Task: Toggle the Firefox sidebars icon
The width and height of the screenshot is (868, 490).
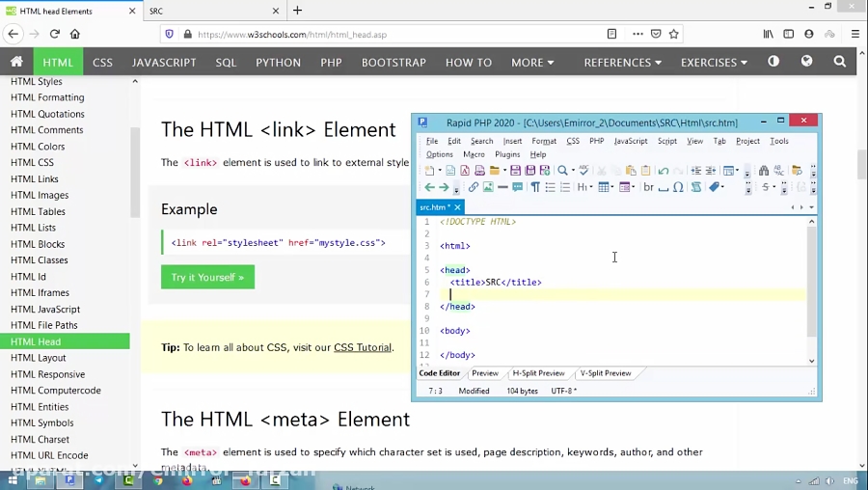Action: (x=788, y=35)
